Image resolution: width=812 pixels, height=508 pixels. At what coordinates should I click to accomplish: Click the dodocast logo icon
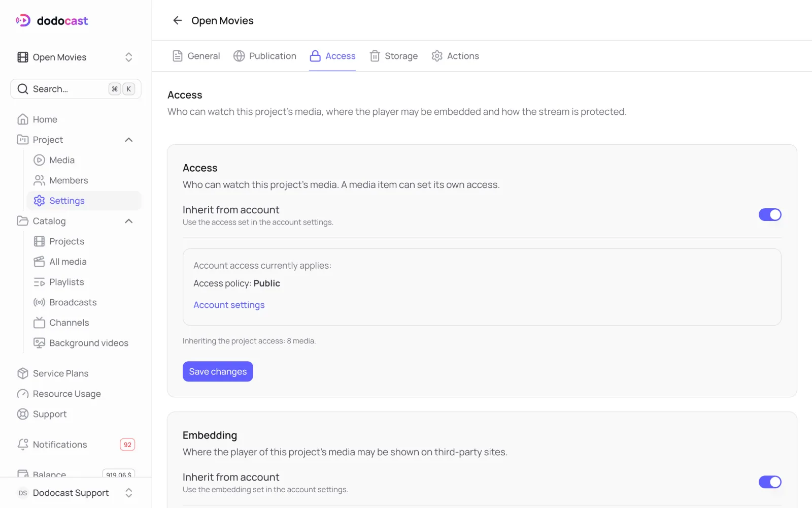tap(23, 20)
